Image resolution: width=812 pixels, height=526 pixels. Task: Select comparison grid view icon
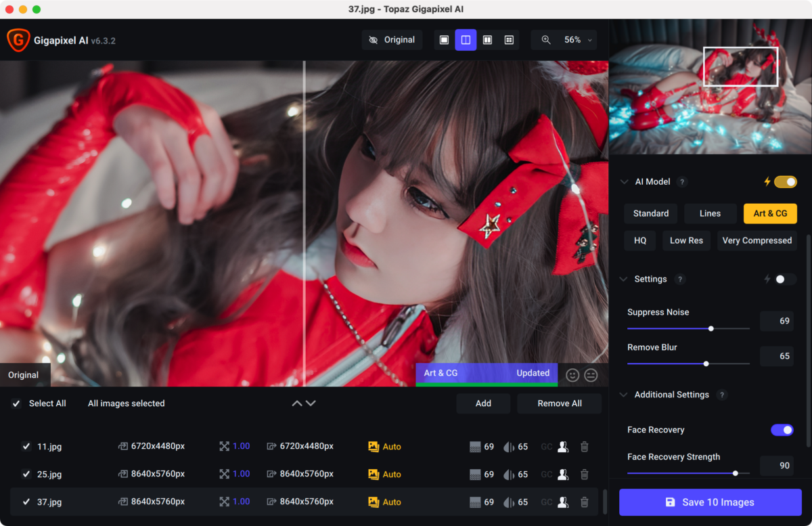click(x=509, y=40)
